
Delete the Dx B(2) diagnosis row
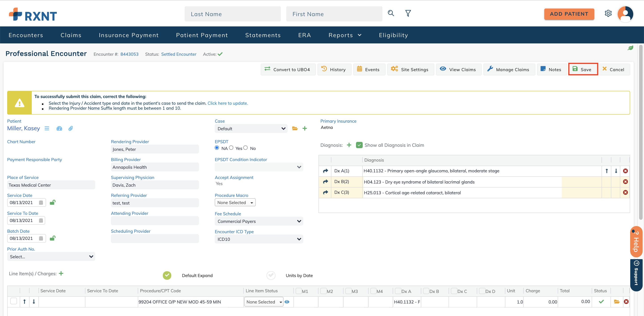click(x=625, y=182)
